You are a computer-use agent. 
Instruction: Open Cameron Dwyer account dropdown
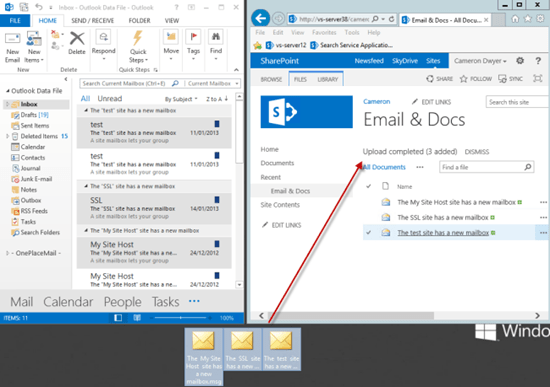480,61
